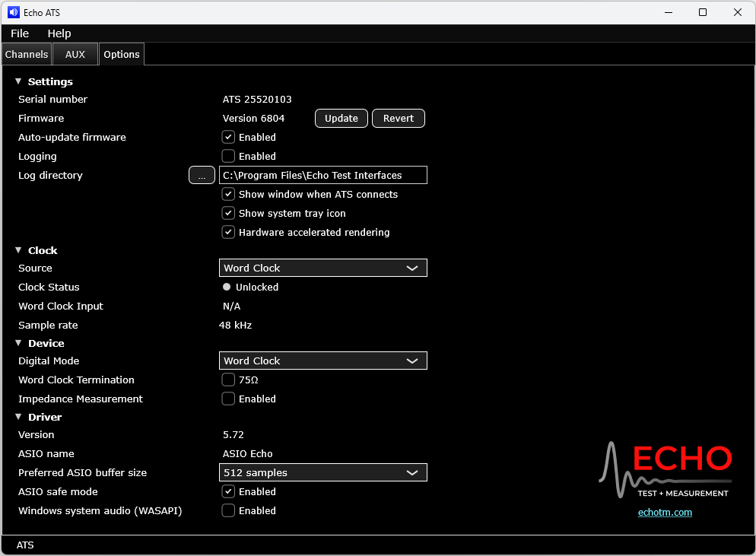Open the clock Source dropdown

click(x=322, y=268)
